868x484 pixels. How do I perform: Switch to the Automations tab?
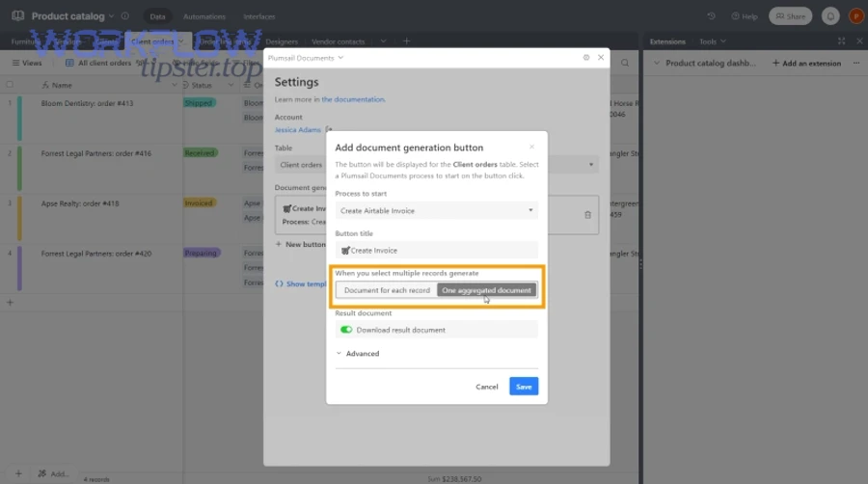pyautogui.click(x=204, y=16)
